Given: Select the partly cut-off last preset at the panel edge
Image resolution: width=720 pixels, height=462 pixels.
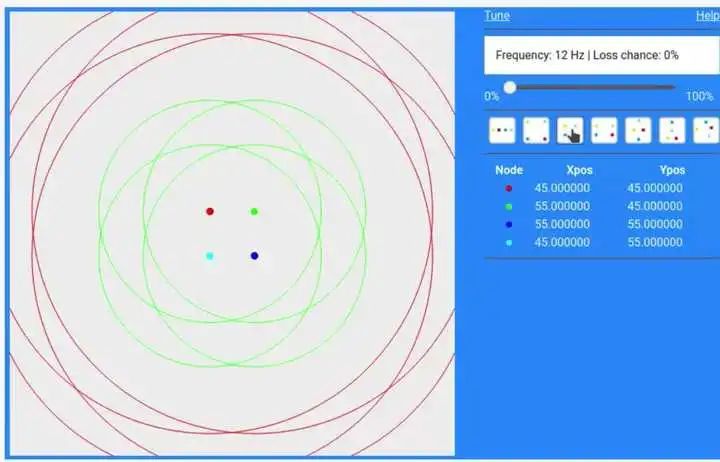Looking at the screenshot, I should click(x=706, y=130).
